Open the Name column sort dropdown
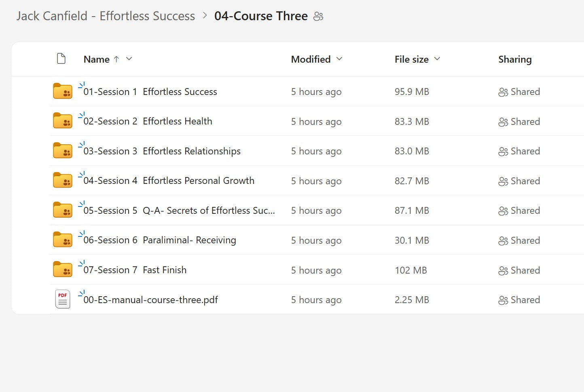The image size is (584, 392). (129, 59)
